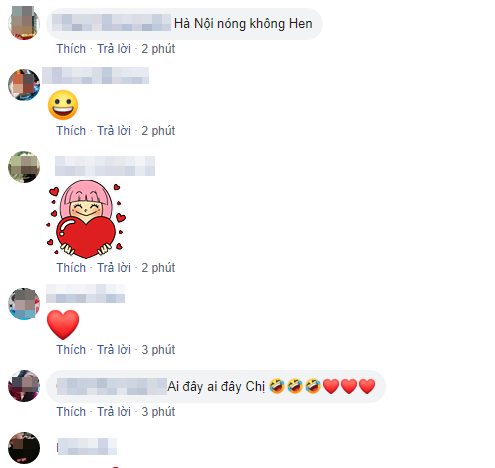Reply to the 'Ai đây ai đây Chị' comment
This screenshot has height=468, width=495.
pyautogui.click(x=114, y=412)
